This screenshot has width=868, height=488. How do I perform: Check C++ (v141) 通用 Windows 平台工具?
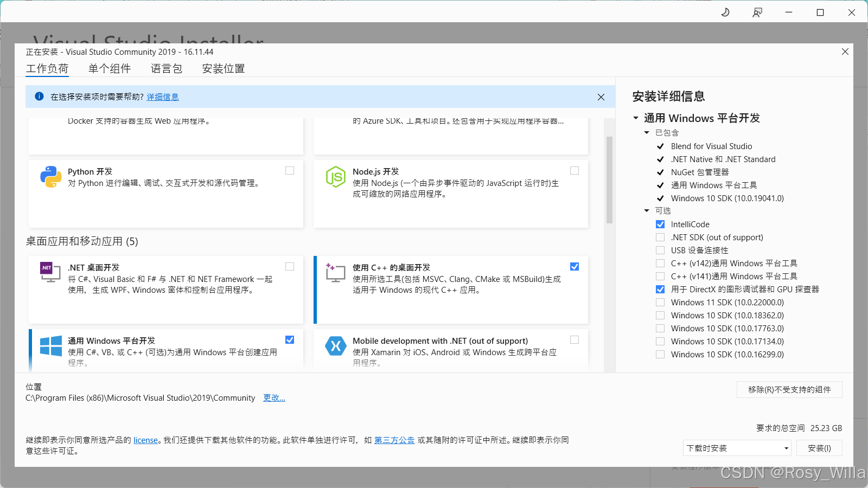point(660,277)
